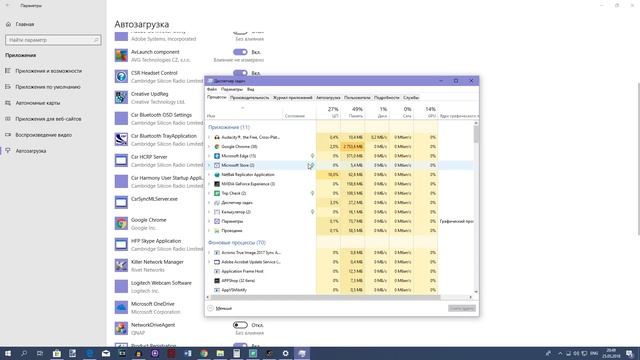Switch to the Пользователи tab
The image size is (640, 360).
357,98
